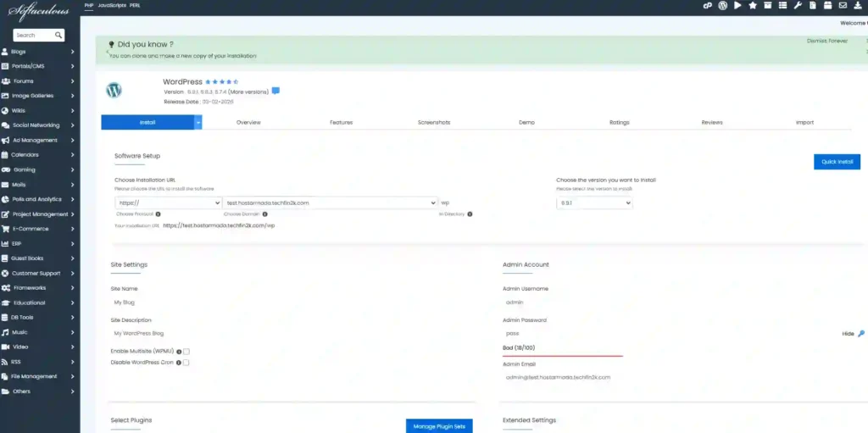Click the play demos icon

point(737,6)
